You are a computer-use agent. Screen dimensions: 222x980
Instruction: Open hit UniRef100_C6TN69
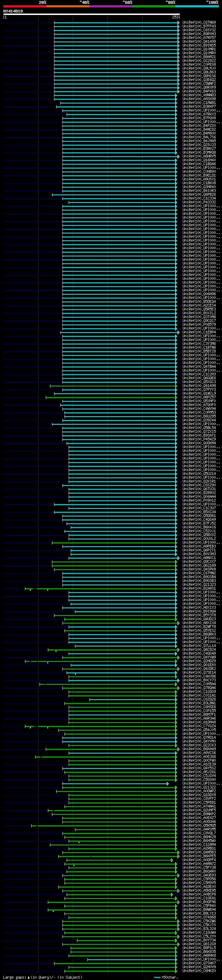point(199,23)
